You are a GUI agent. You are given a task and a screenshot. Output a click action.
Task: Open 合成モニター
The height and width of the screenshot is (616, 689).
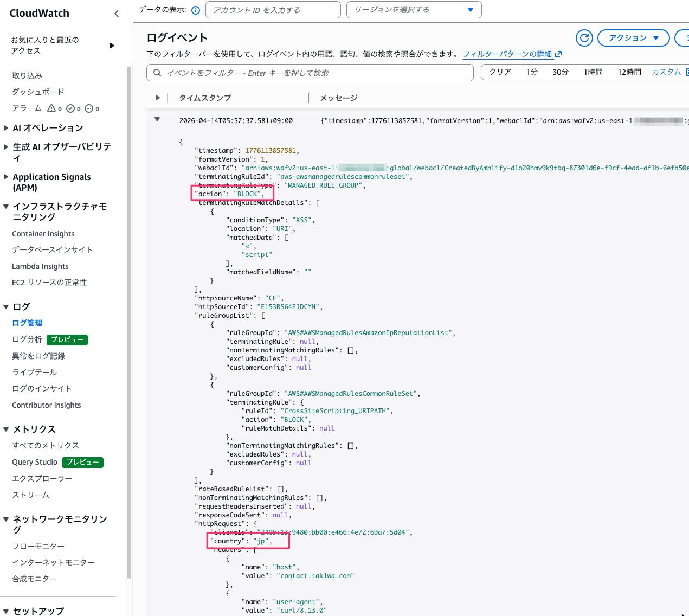tap(35, 579)
